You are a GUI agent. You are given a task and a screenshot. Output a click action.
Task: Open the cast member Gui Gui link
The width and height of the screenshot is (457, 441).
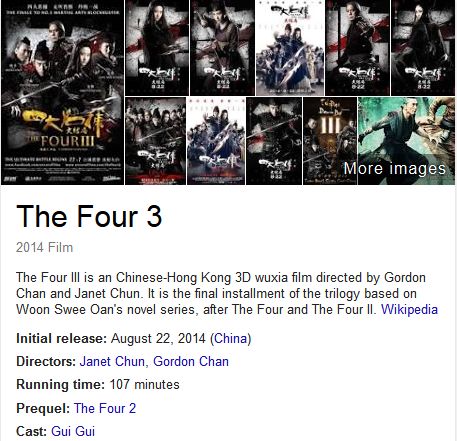(73, 431)
